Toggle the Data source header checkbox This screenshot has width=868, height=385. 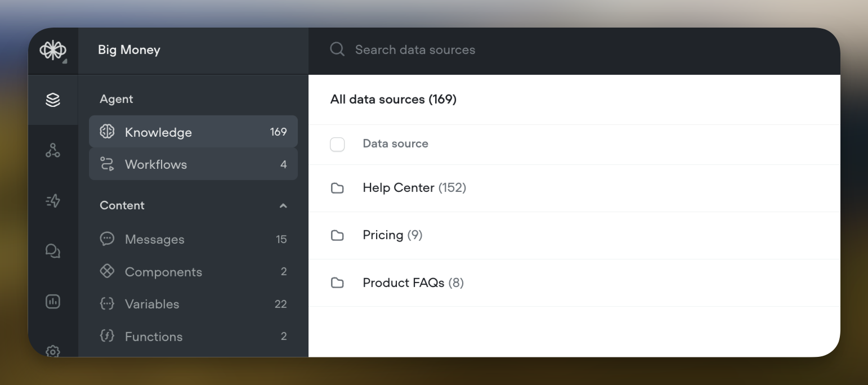[337, 144]
